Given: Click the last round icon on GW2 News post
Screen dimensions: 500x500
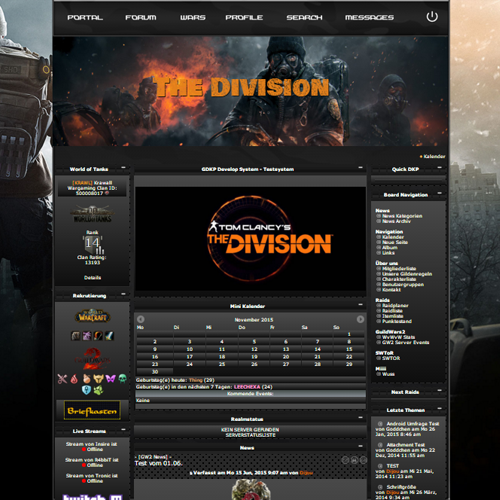Looking at the screenshot, I should point(363,460).
